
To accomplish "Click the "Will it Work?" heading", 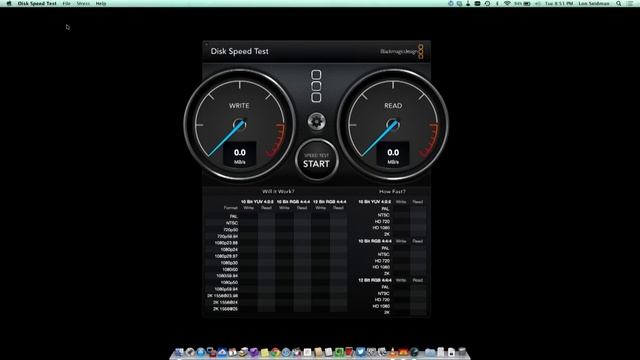I will point(278,191).
